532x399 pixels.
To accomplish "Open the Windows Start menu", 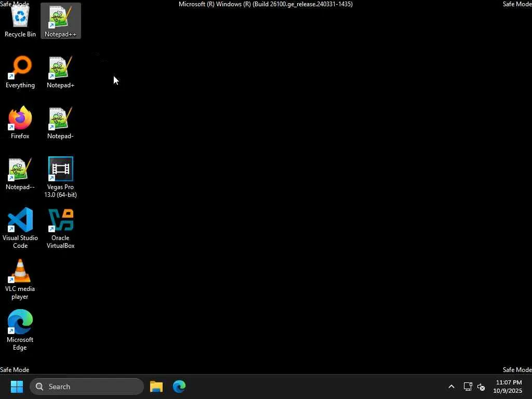I will tap(17, 387).
